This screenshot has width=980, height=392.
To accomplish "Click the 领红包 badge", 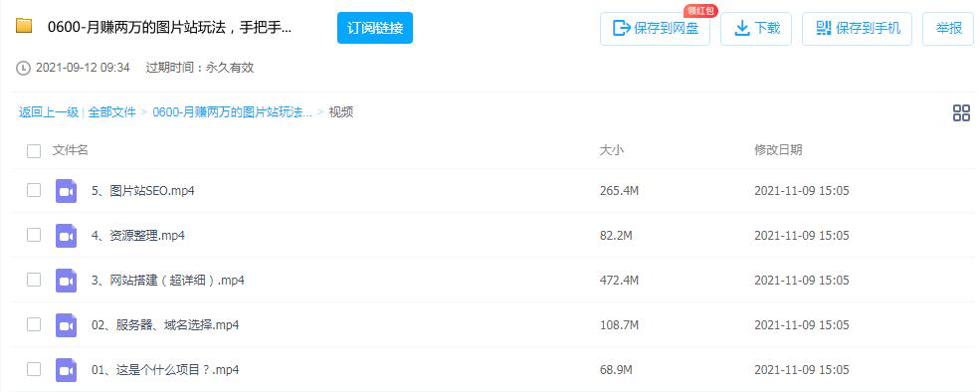I will tap(700, 11).
